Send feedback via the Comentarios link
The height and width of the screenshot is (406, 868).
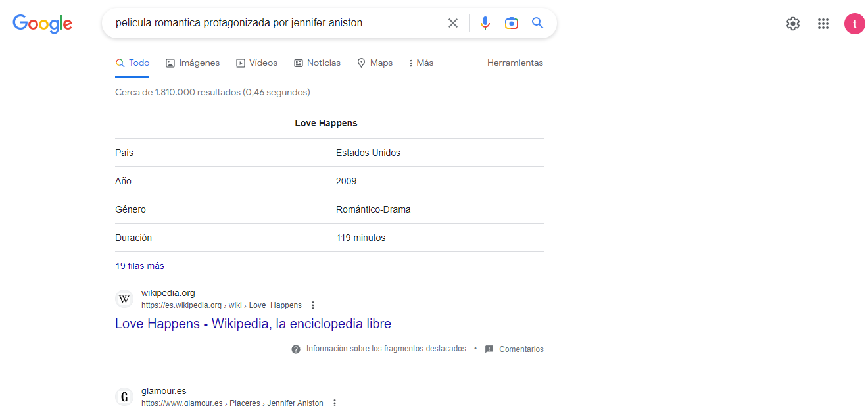click(521, 349)
